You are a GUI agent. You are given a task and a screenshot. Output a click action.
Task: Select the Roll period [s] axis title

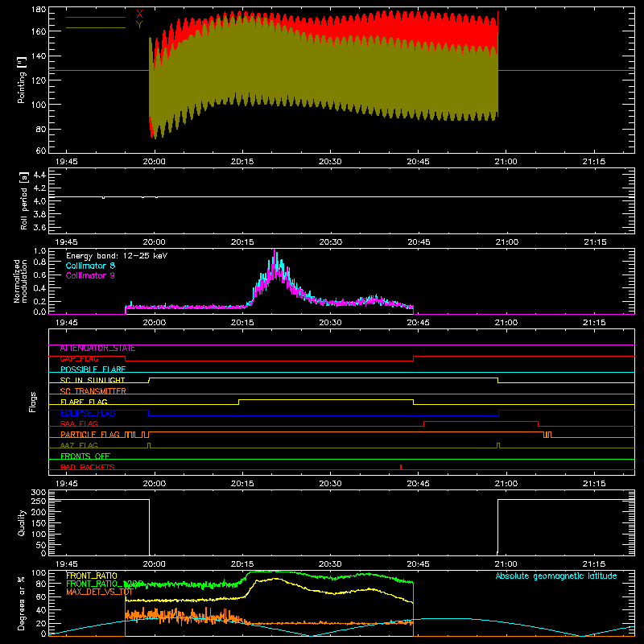(24, 200)
